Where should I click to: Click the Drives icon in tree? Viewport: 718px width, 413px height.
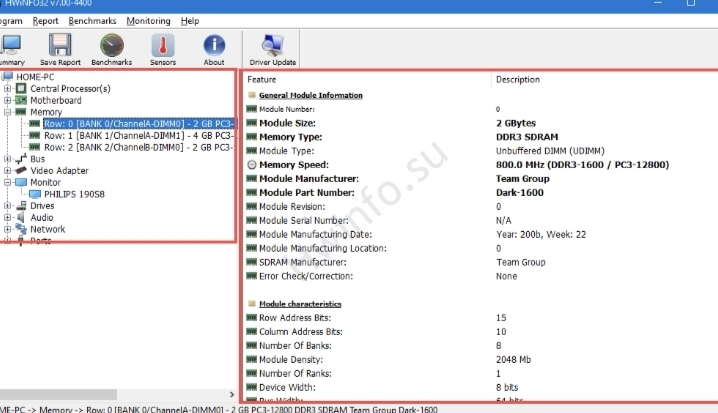21,206
